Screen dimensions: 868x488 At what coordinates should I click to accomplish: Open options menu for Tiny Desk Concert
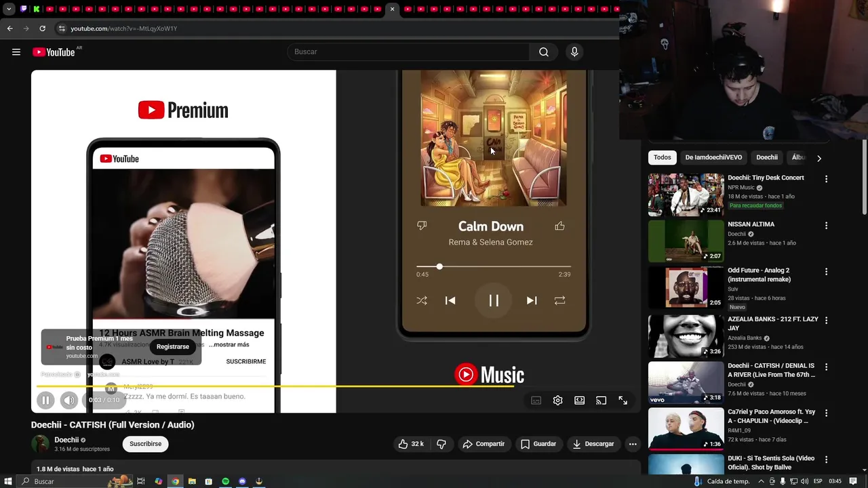click(x=826, y=179)
